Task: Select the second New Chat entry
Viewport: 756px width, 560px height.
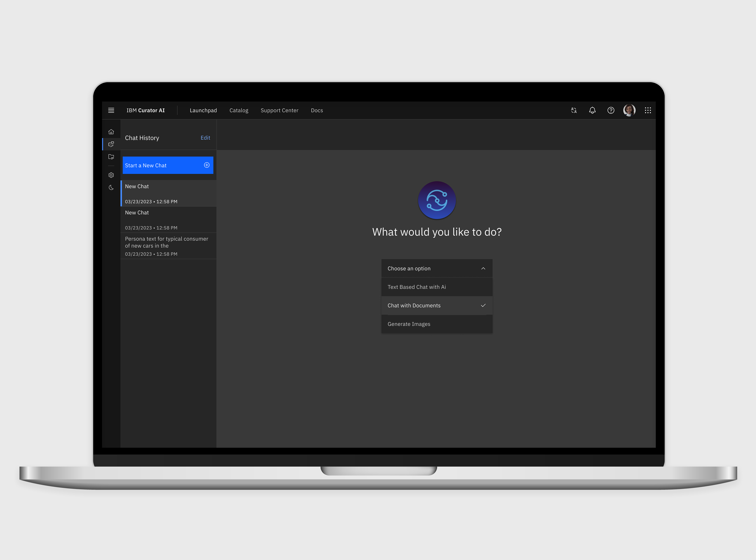Action: [x=168, y=219]
